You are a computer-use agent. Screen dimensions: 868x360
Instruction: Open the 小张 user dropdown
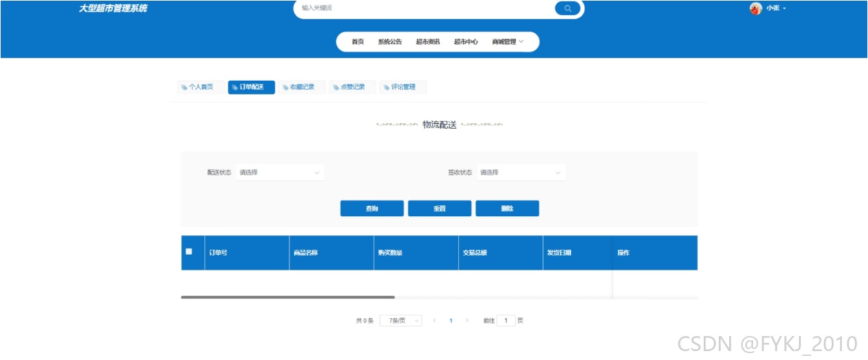[x=776, y=8]
